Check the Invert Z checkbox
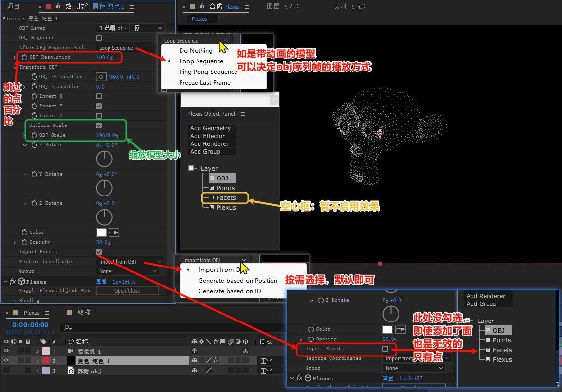The width and height of the screenshot is (562, 392). (99, 115)
